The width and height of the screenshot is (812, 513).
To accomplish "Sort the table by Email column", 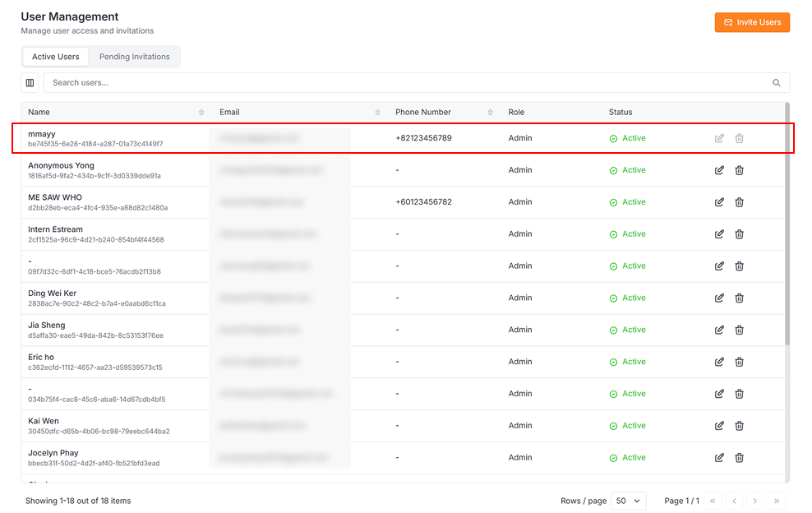I will tap(377, 112).
